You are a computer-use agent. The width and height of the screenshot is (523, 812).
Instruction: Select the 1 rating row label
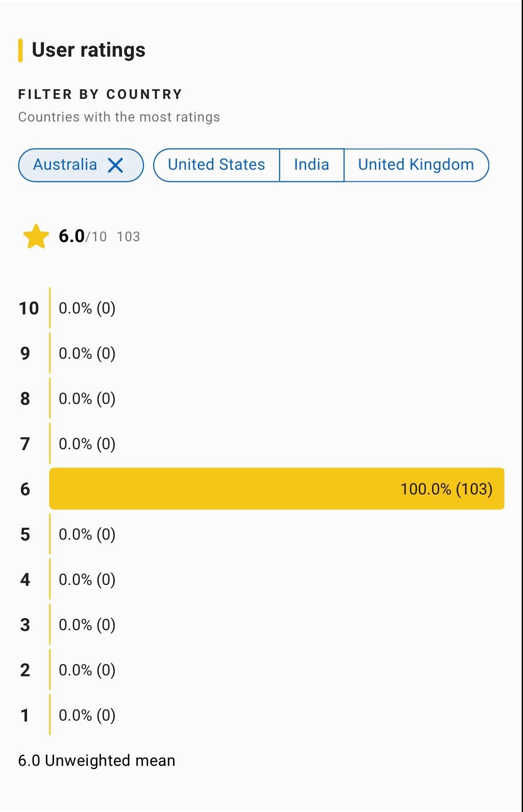pos(25,715)
